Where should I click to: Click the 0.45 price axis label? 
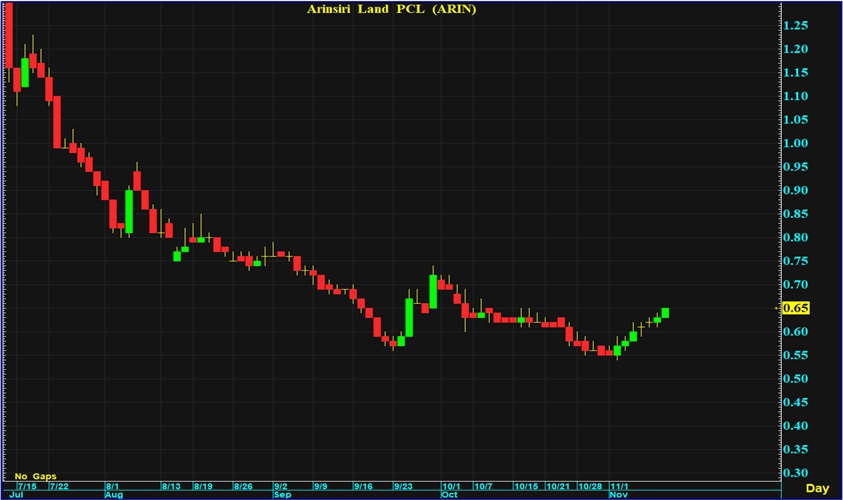click(796, 402)
